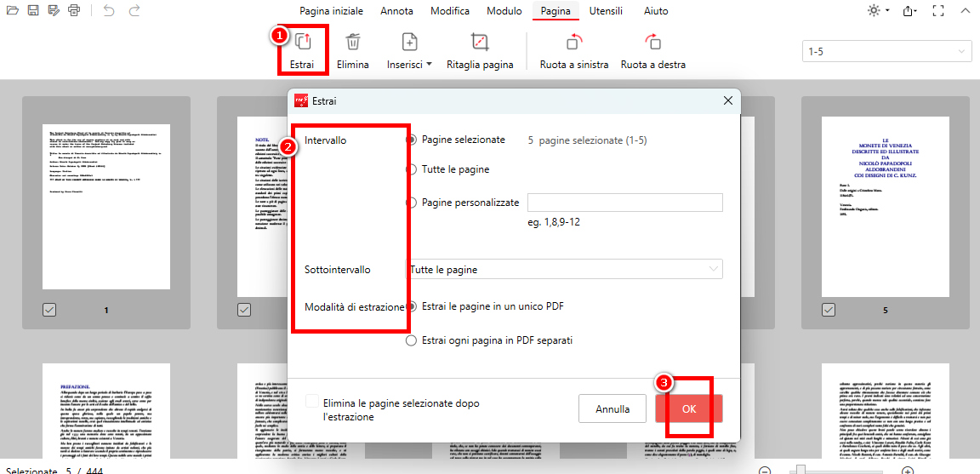Rotate pages with Ruota a sinistra
The width and height of the screenshot is (980, 474).
point(573,51)
